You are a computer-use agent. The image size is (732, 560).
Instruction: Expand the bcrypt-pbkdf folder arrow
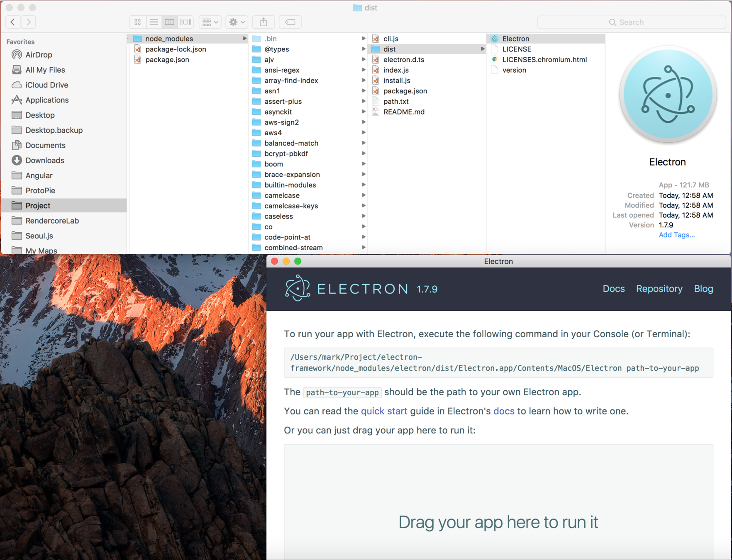tap(364, 153)
